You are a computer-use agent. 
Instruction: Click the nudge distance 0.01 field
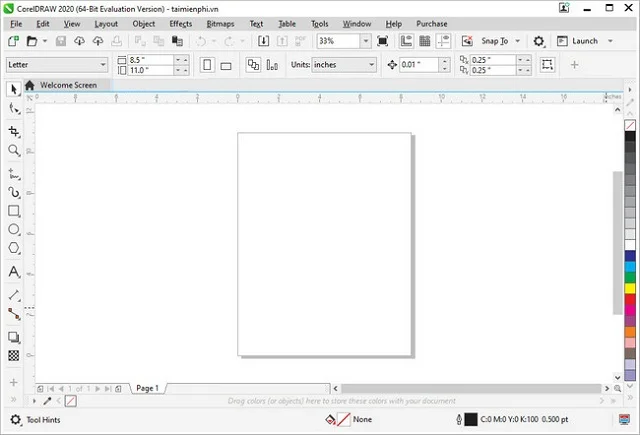click(419, 64)
